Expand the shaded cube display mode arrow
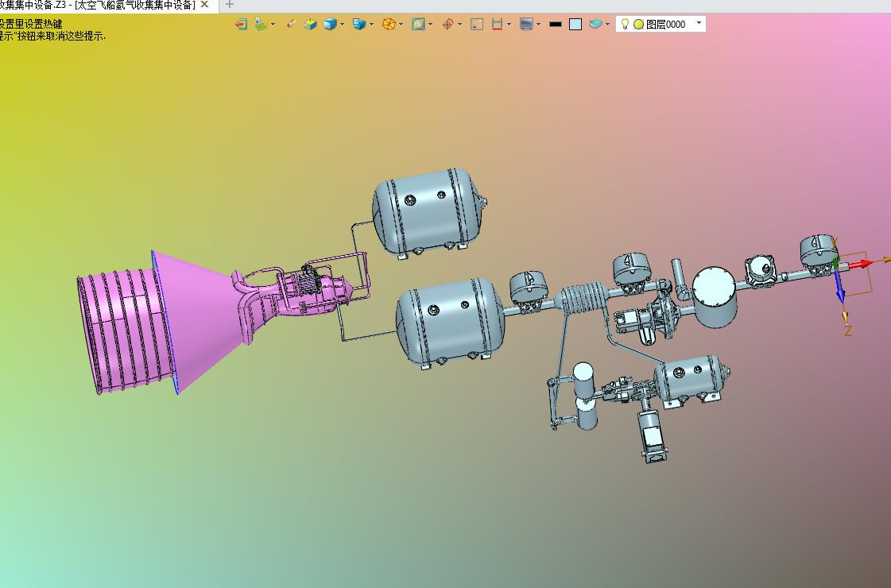The width and height of the screenshot is (891, 588). [342, 25]
